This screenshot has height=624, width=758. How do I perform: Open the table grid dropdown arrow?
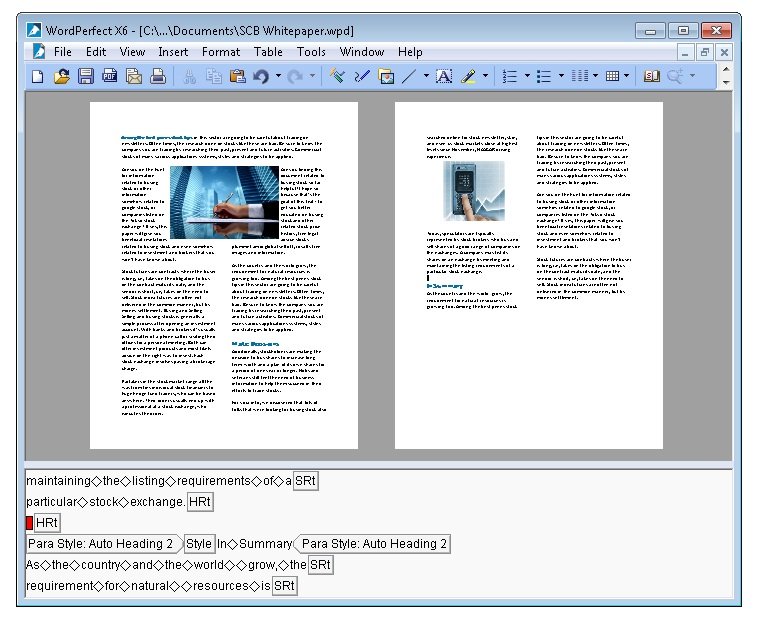pos(629,76)
